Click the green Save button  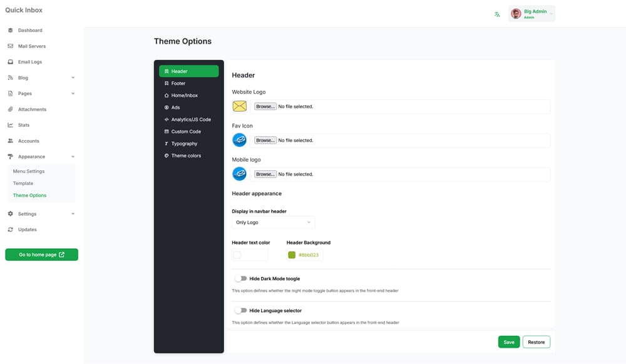pyautogui.click(x=508, y=342)
